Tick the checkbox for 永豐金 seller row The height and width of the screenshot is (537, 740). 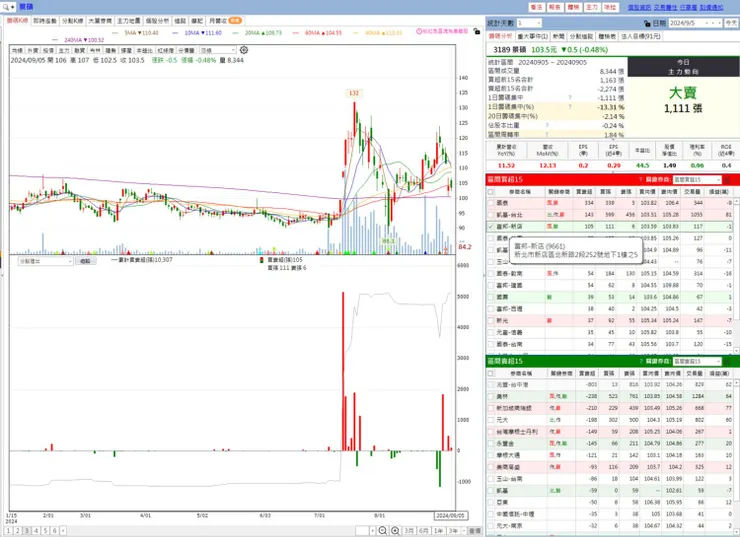tap(491, 444)
